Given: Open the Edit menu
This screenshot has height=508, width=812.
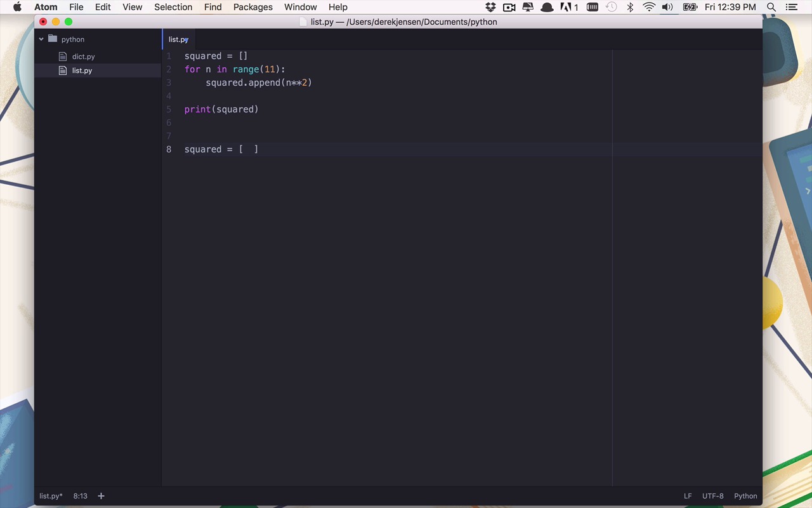Looking at the screenshot, I should 103,7.
